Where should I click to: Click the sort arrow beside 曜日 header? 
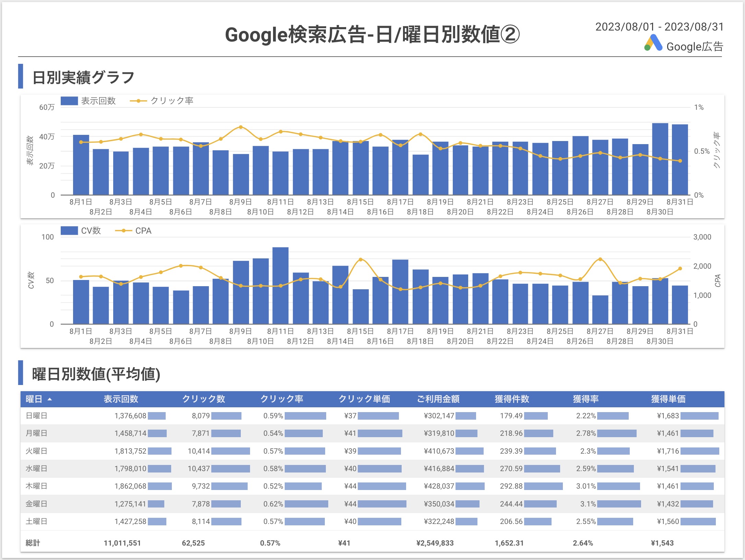pos(50,399)
